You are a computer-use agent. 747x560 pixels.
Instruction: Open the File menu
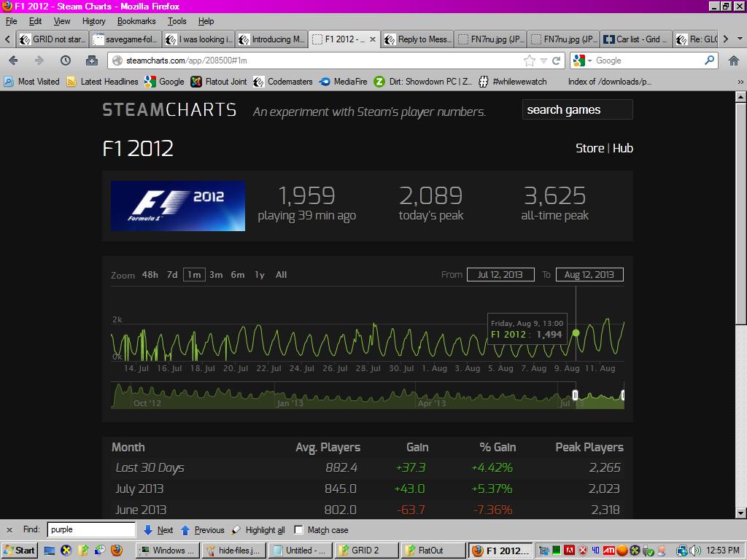[12, 21]
